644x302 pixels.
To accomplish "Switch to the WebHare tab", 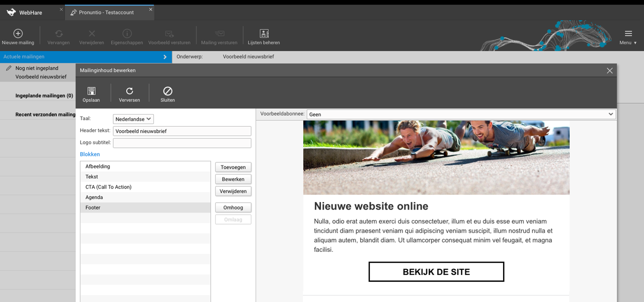I will [31, 13].
